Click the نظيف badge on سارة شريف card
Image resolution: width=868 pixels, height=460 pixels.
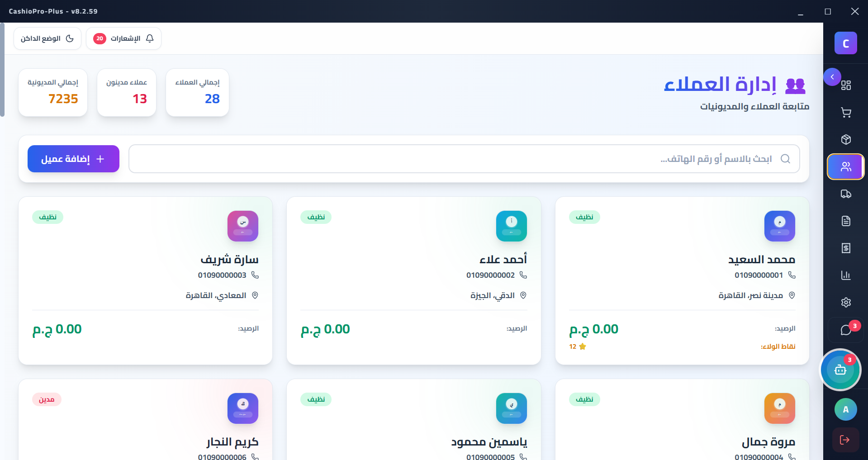[47, 217]
